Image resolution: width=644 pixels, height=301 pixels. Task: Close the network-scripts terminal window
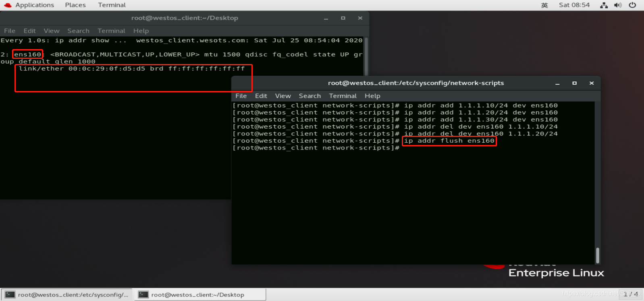pos(592,83)
